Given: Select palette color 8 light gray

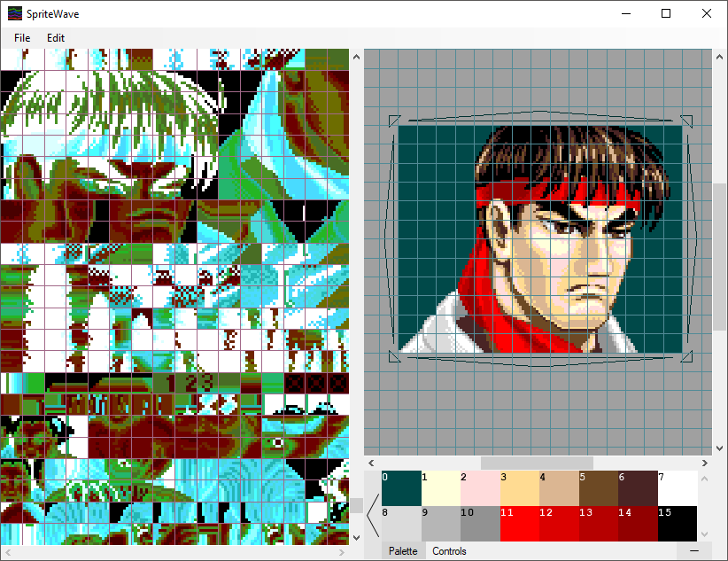Looking at the screenshot, I should (x=401, y=524).
